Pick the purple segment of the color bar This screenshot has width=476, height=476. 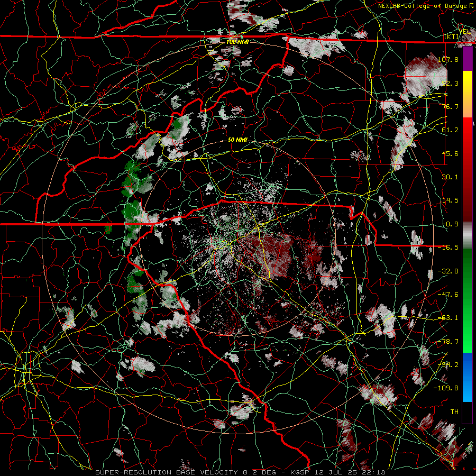[467, 59]
